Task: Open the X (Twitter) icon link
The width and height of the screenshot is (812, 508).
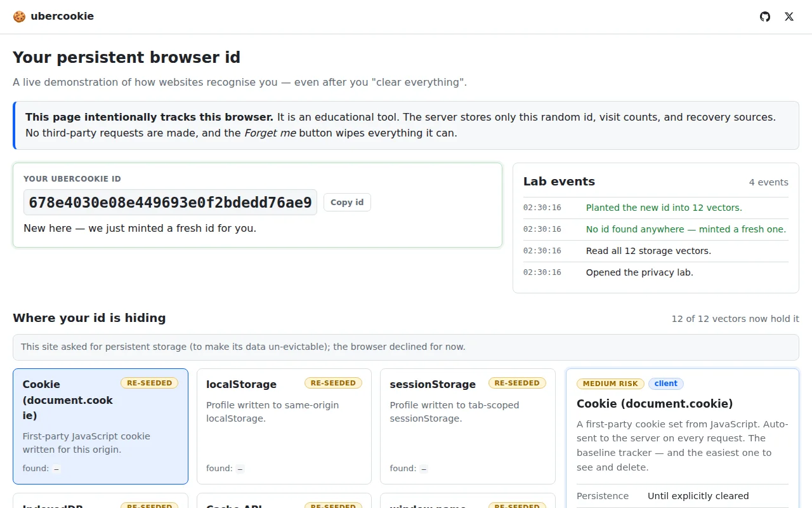Action: pyautogui.click(x=789, y=17)
